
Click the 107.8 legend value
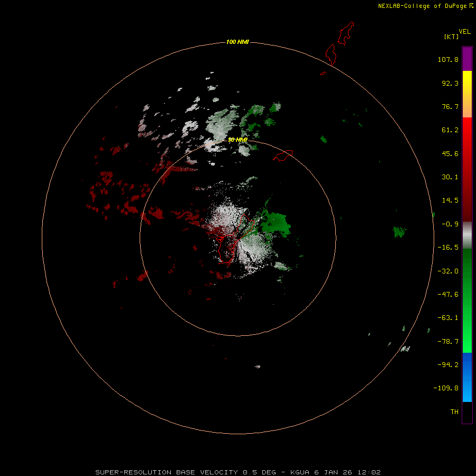click(x=448, y=59)
